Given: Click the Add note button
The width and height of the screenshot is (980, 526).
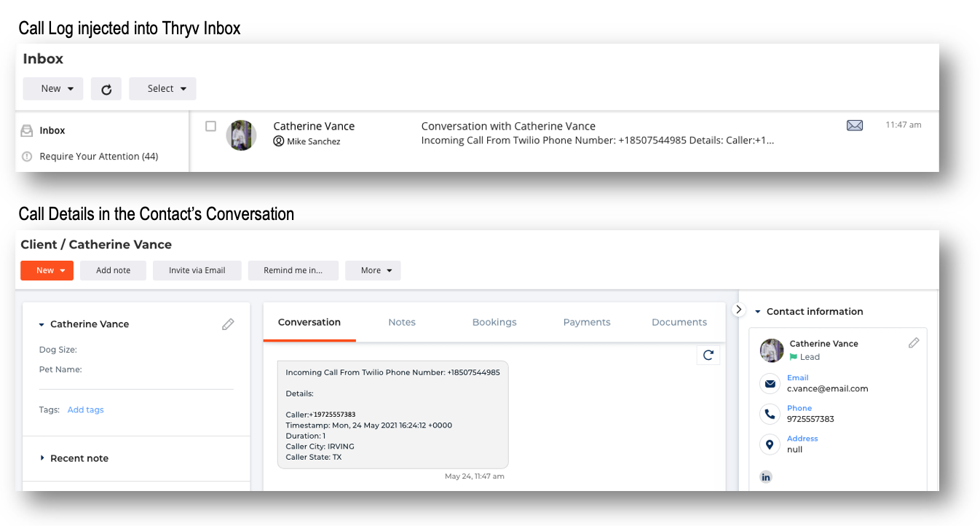Looking at the screenshot, I should pos(114,270).
